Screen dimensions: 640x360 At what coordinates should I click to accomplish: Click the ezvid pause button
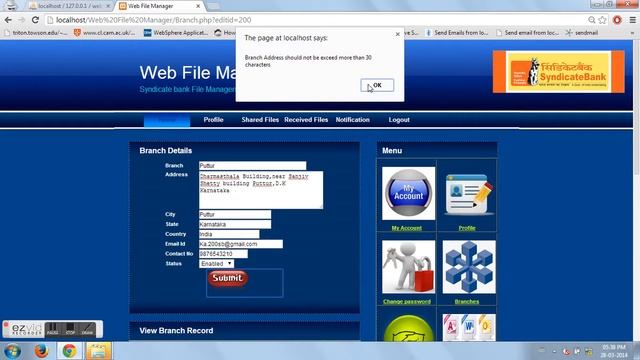52,329
